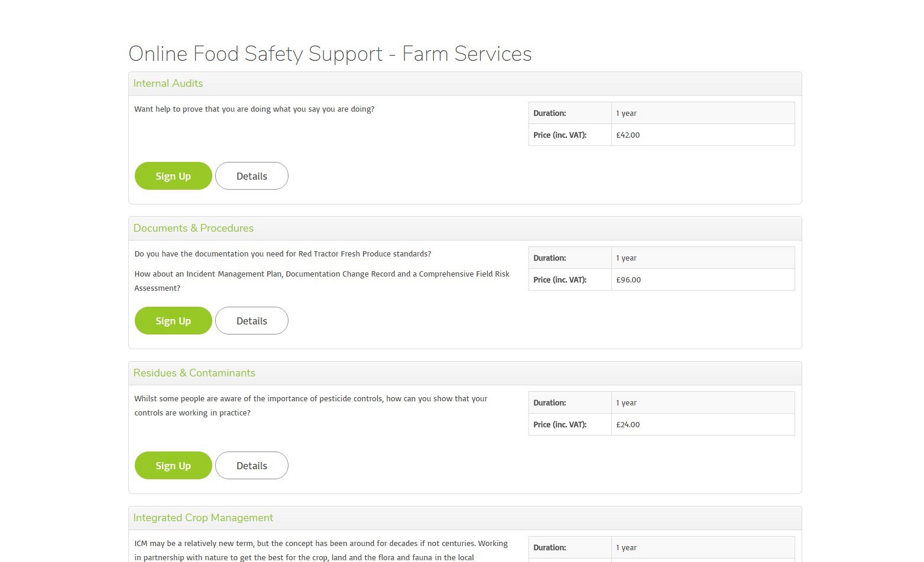Click the pesticide controls description text
Screen dimensions: 924x562
tap(310, 405)
